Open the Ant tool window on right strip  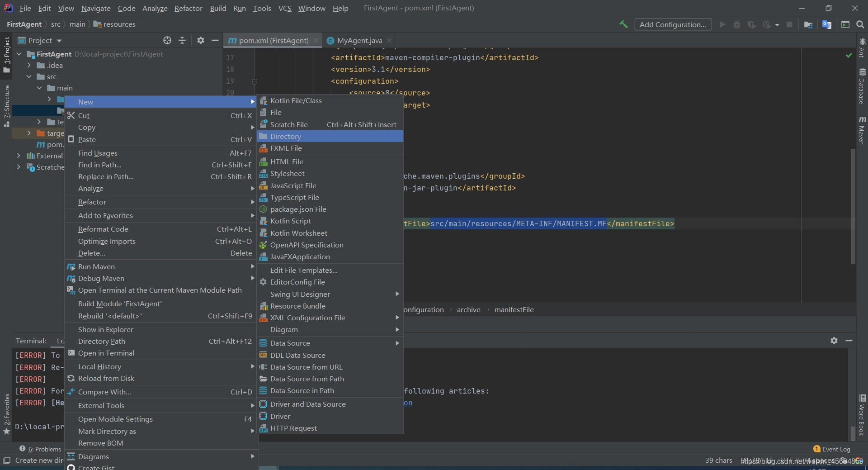click(x=862, y=47)
